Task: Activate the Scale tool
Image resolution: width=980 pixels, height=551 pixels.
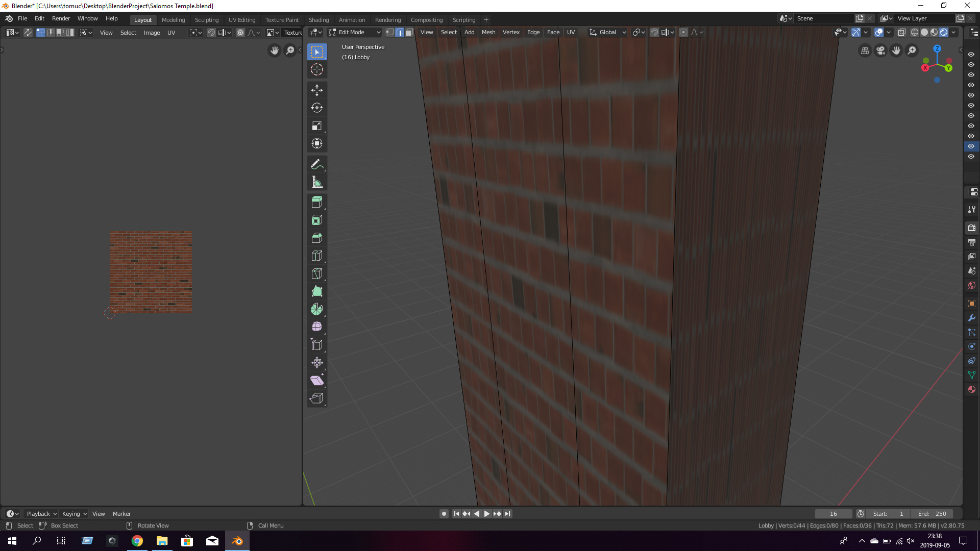Action: 317,126
